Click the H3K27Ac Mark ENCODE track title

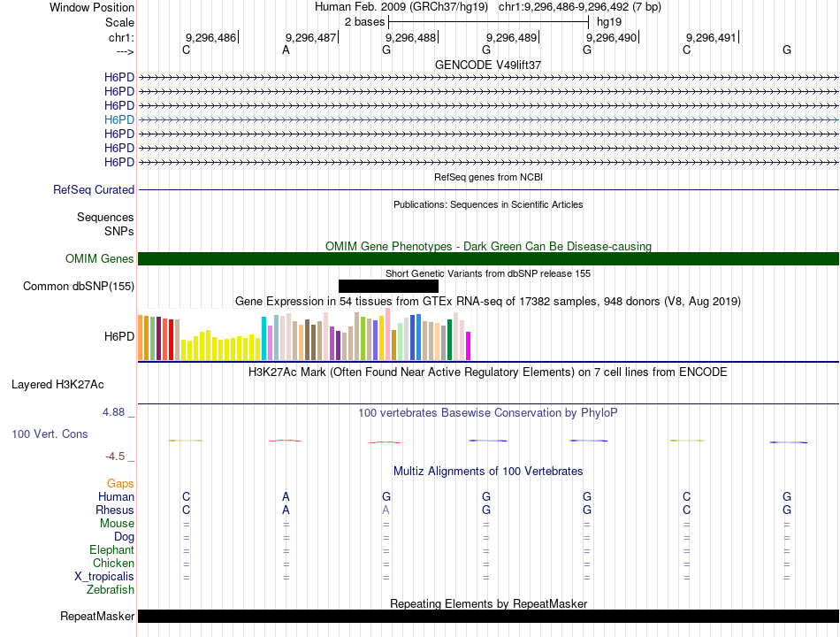488,372
